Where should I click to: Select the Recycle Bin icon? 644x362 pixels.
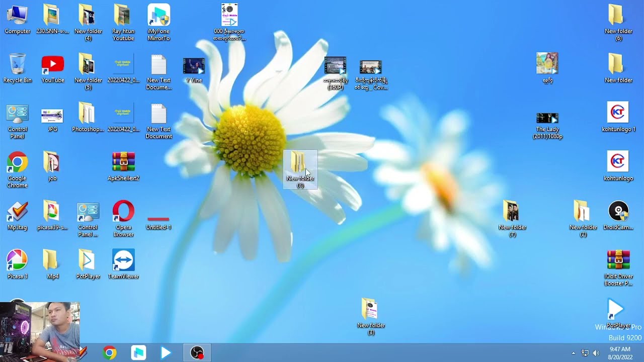18,68
